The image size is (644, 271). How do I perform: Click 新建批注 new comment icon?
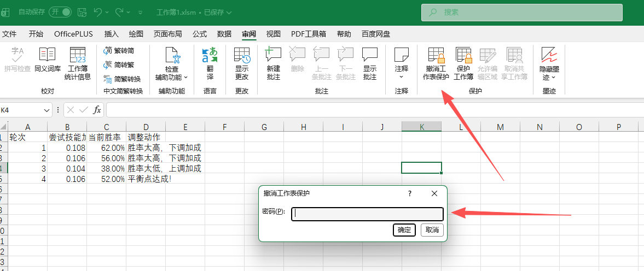point(273,54)
